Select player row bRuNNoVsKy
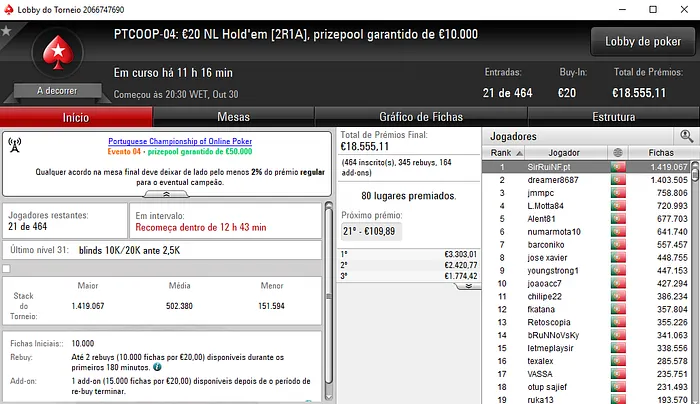700x404 pixels. point(587,335)
